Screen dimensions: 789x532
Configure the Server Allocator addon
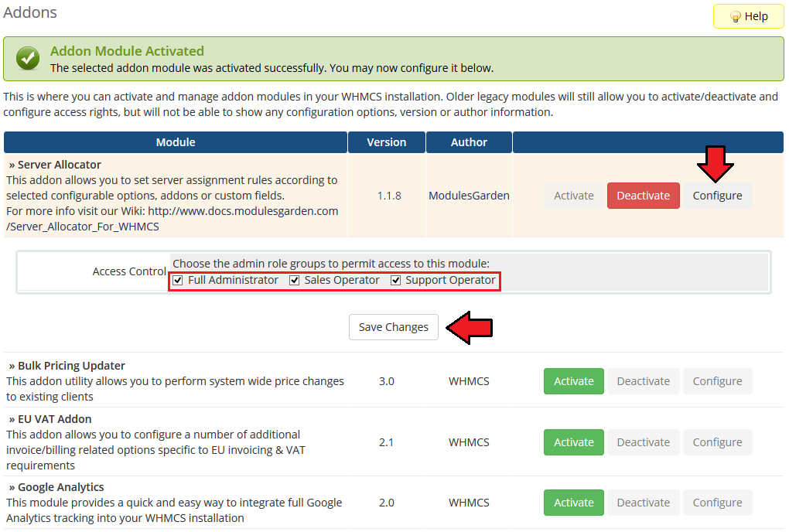point(717,196)
